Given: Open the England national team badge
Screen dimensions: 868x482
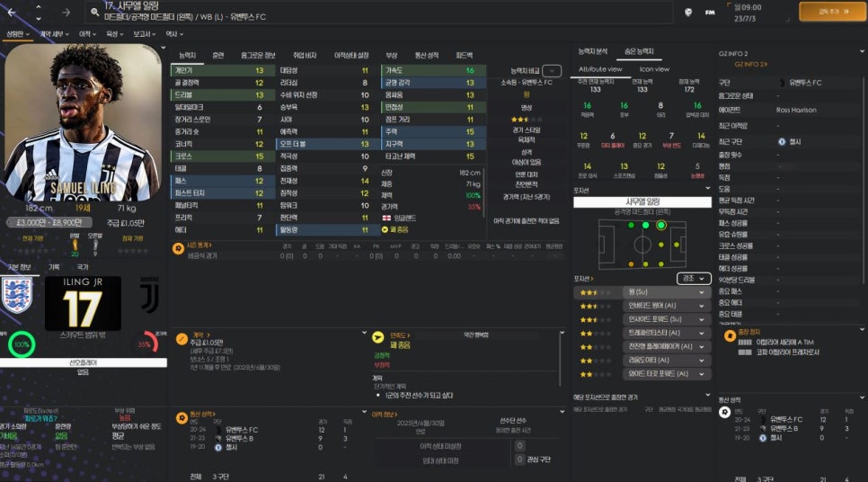Looking at the screenshot, I should [17, 295].
